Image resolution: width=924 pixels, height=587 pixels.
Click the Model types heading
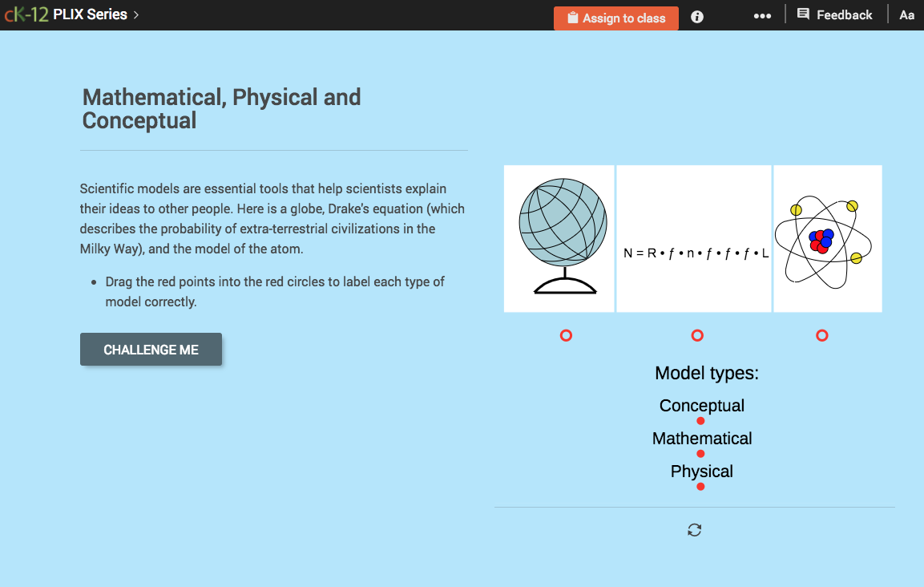click(x=706, y=373)
